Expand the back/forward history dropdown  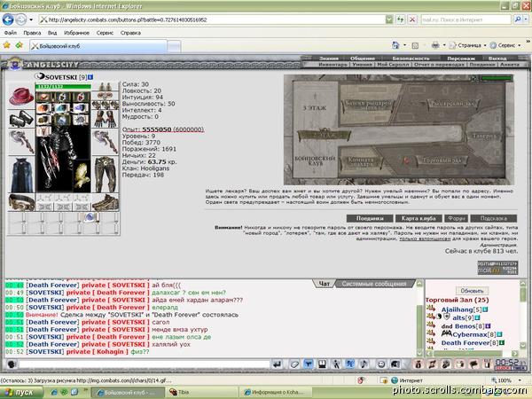31,20
